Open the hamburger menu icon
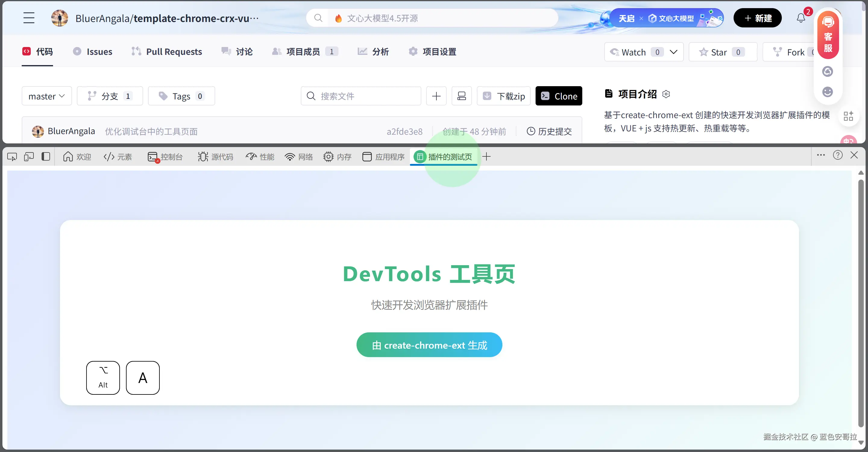Viewport: 868px width, 452px height. point(29,18)
